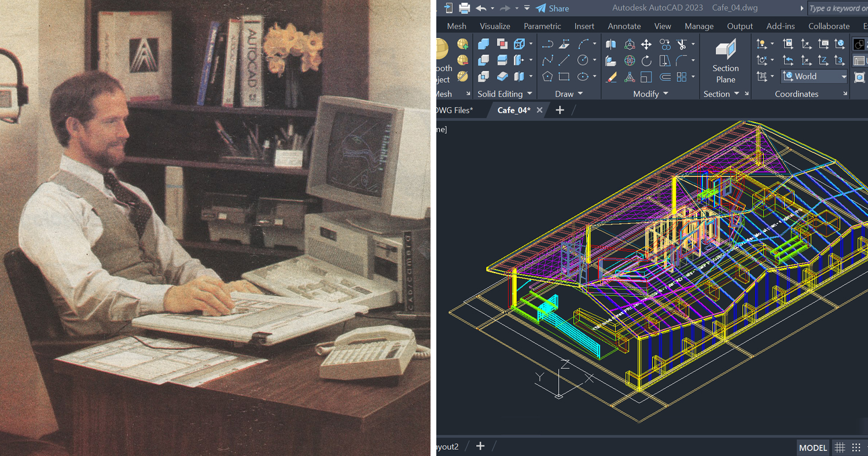Open the Mesh ribbon tab
This screenshot has height=456, width=868.
457,26
